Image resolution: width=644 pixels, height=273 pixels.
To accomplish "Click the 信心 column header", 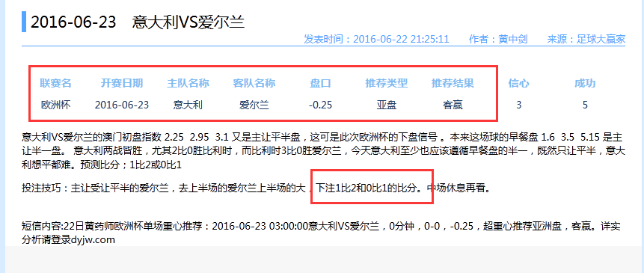I will tap(519, 83).
